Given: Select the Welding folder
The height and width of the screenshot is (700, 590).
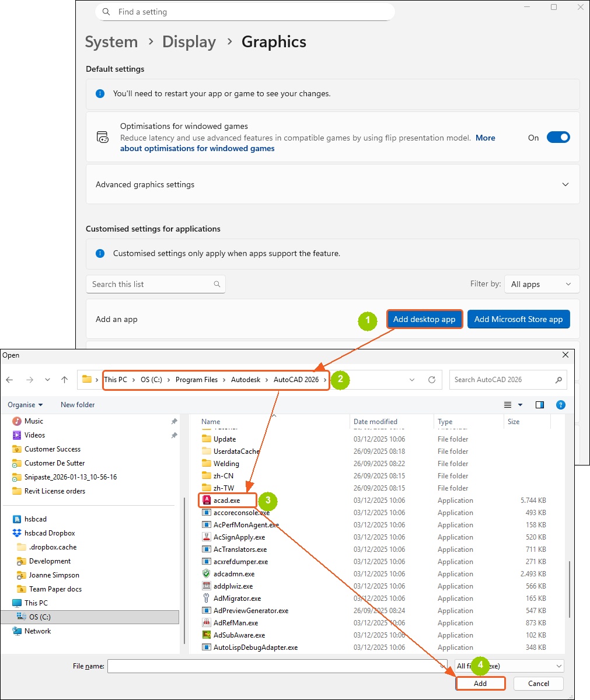Looking at the screenshot, I should [x=226, y=464].
